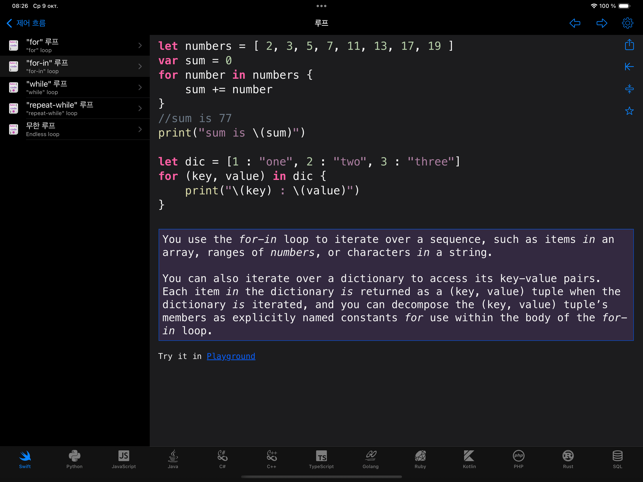
Task: Switch to the Rust tab
Action: (568, 459)
